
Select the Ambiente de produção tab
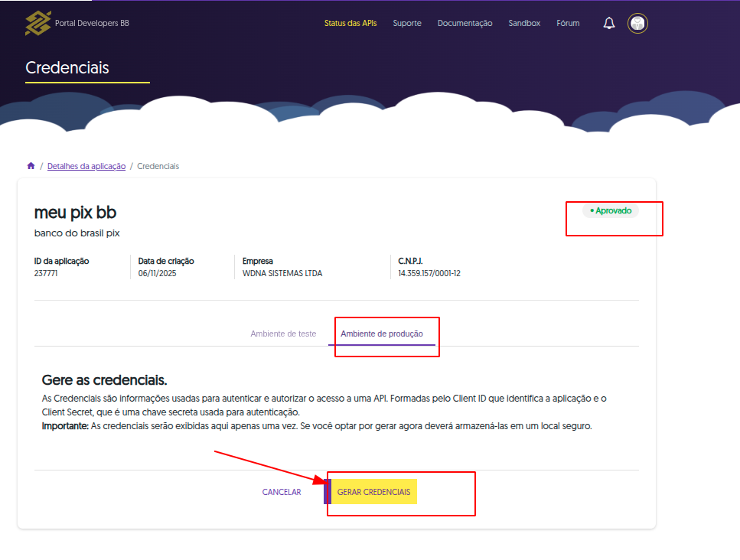point(381,334)
